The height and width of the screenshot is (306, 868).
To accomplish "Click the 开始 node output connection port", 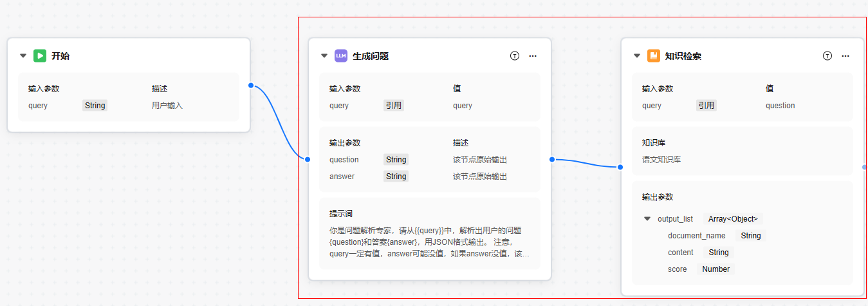I will click(250, 85).
